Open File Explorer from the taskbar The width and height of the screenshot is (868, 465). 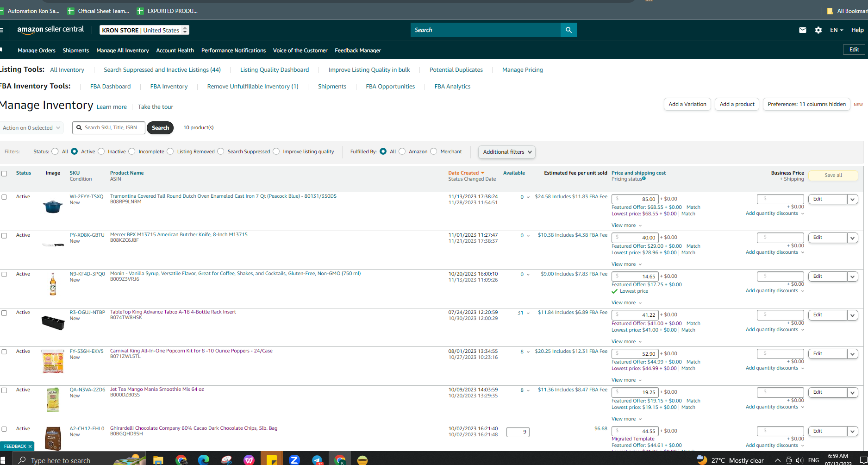158,460
